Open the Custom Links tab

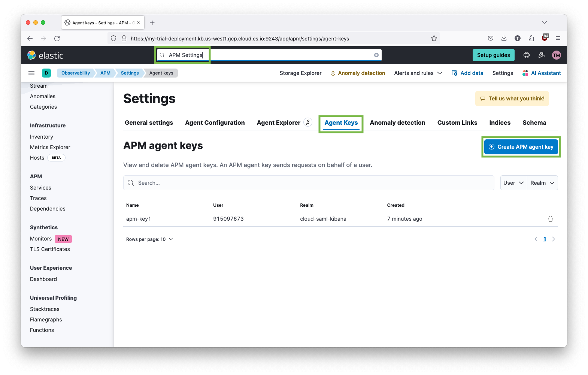457,123
